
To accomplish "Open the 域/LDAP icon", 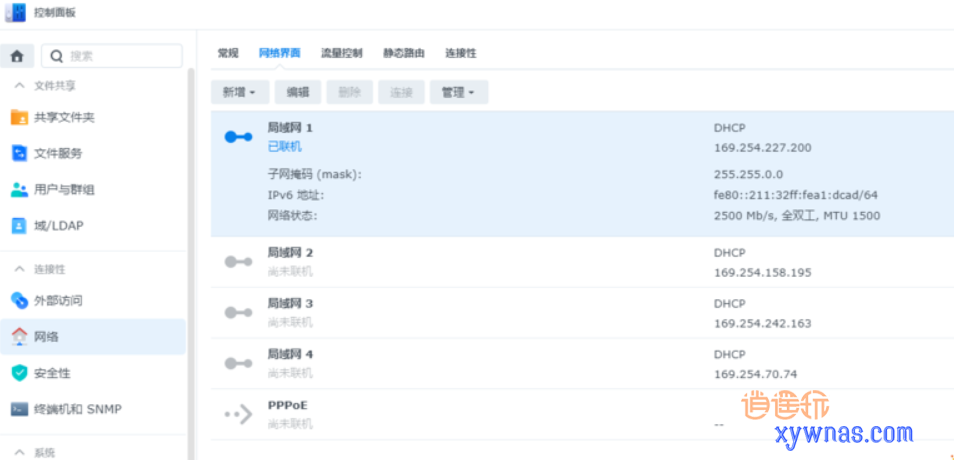I will [x=19, y=226].
